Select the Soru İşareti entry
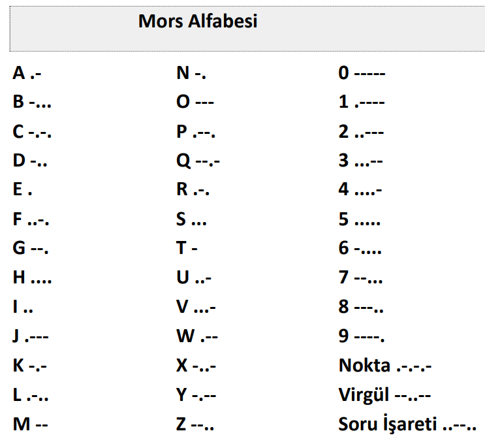485x448 pixels. (x=407, y=423)
